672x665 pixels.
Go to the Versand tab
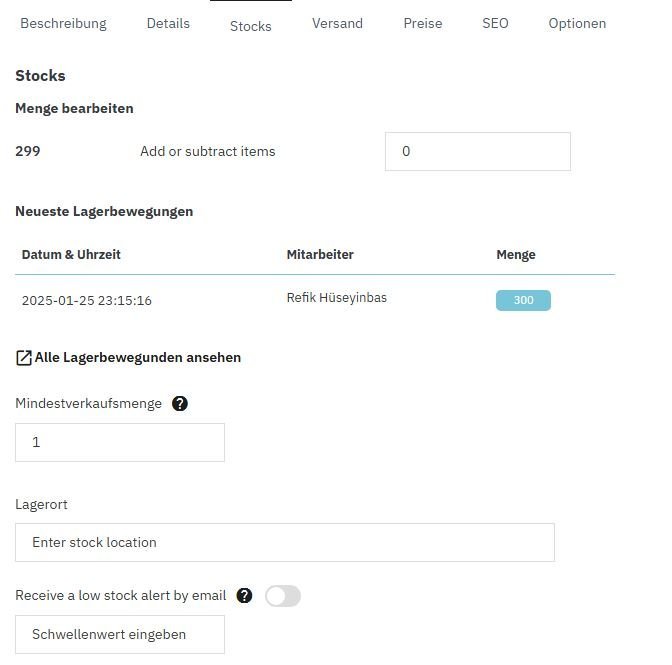click(337, 23)
